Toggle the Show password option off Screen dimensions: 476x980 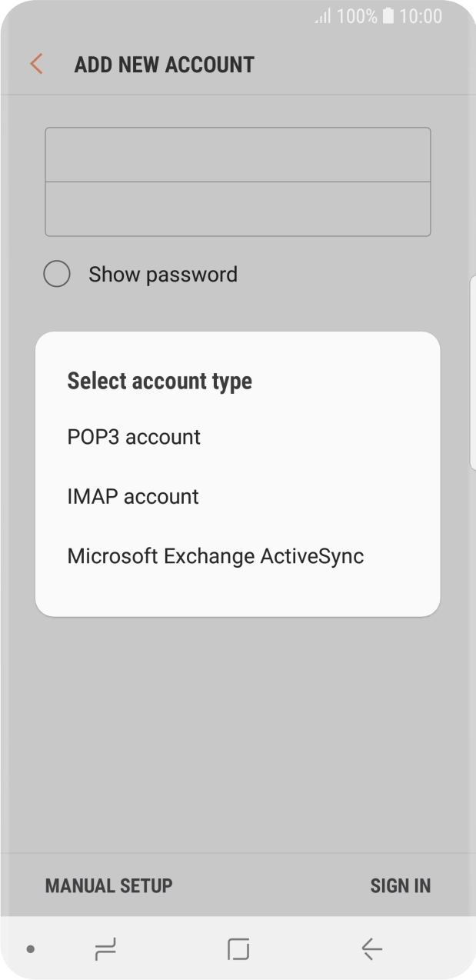point(57,274)
